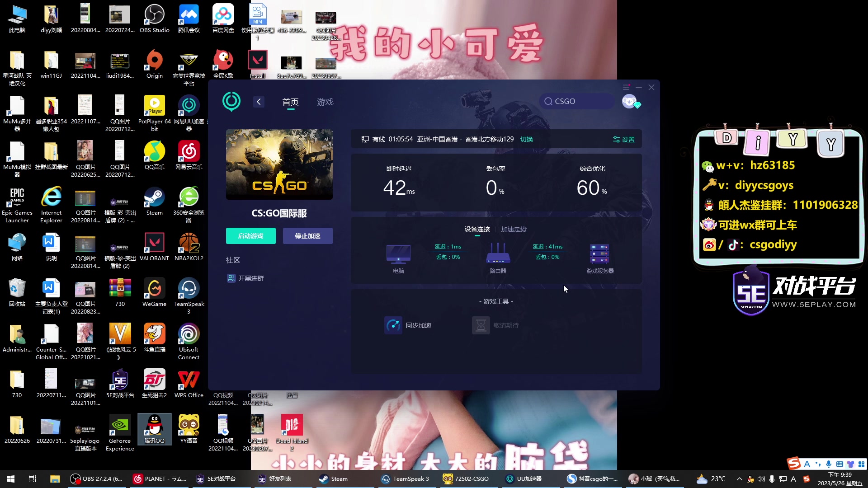The height and width of the screenshot is (488, 868).
Task: Open 5E对战平台 desktop shortcut
Action: pos(120,384)
